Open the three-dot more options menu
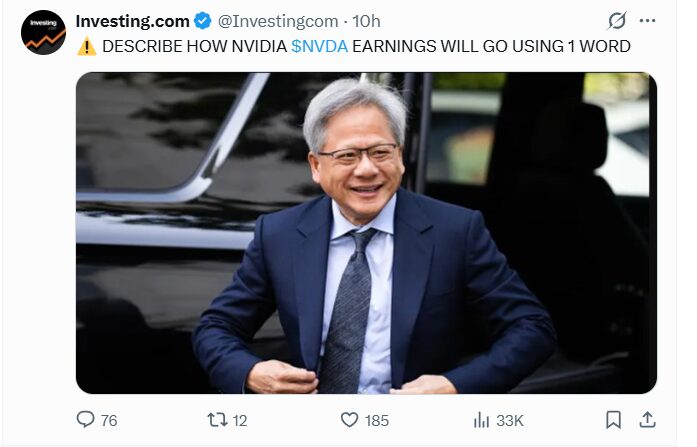Viewport: 697px width, 447px height. [647, 20]
